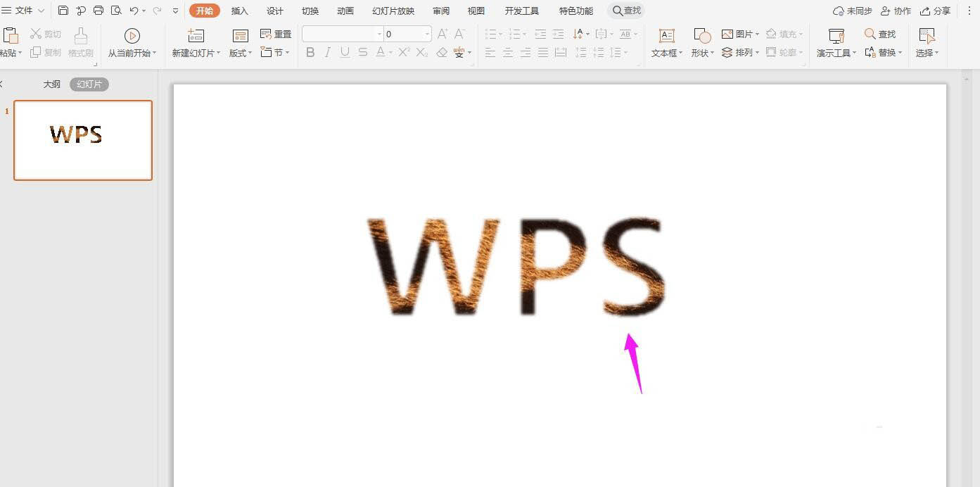Click the search (查找) box in tab bar
This screenshot has height=487, width=980.
[626, 11]
